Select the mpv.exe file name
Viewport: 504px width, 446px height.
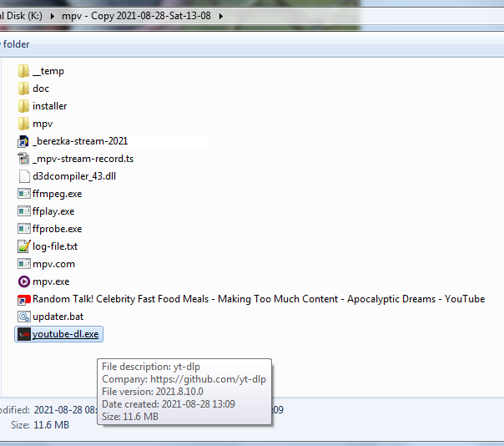(51, 281)
